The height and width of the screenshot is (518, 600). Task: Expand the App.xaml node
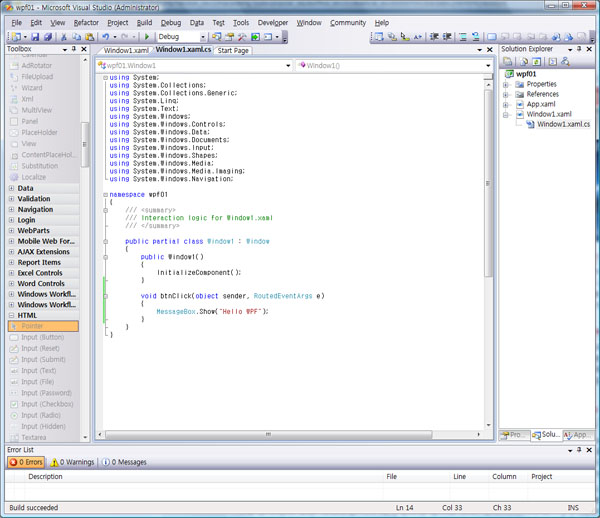(506, 104)
